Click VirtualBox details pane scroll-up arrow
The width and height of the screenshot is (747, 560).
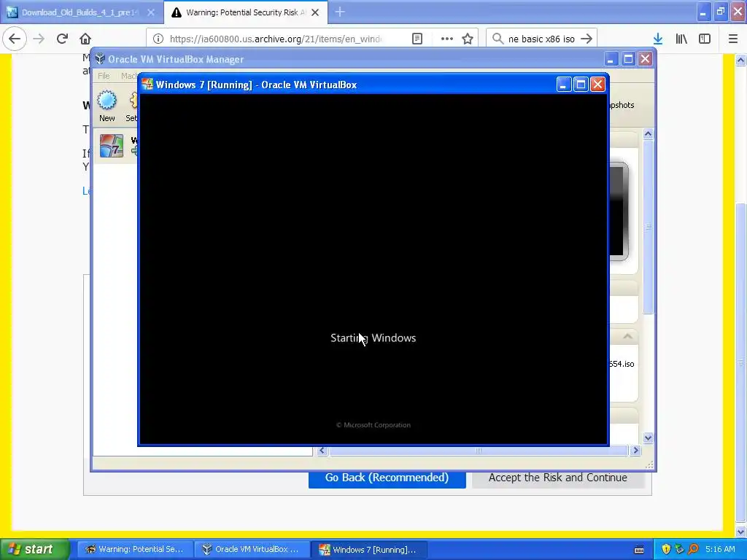(x=648, y=134)
